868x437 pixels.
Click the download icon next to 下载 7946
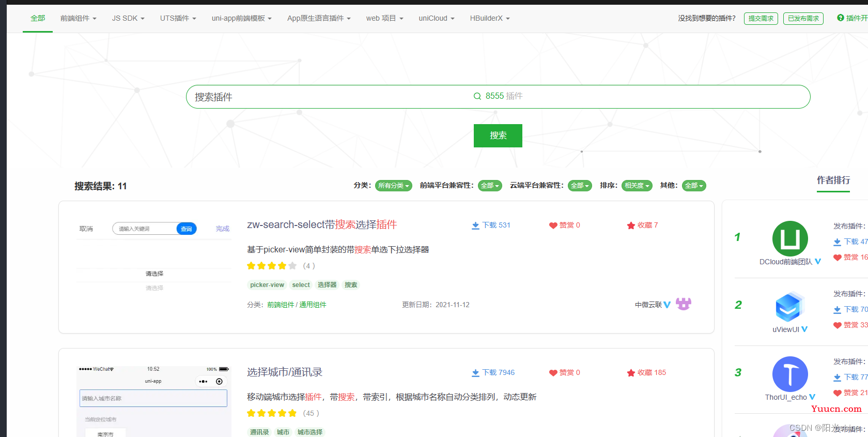475,373
